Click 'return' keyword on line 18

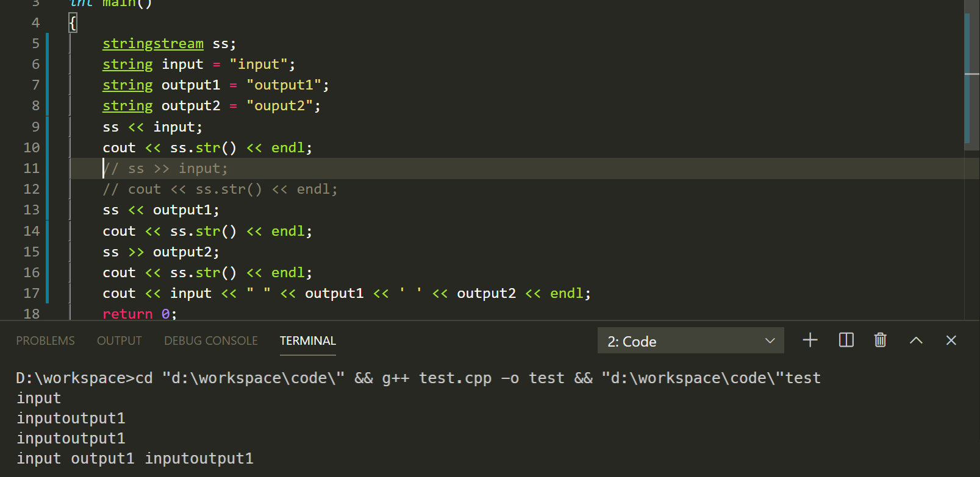[127, 314]
